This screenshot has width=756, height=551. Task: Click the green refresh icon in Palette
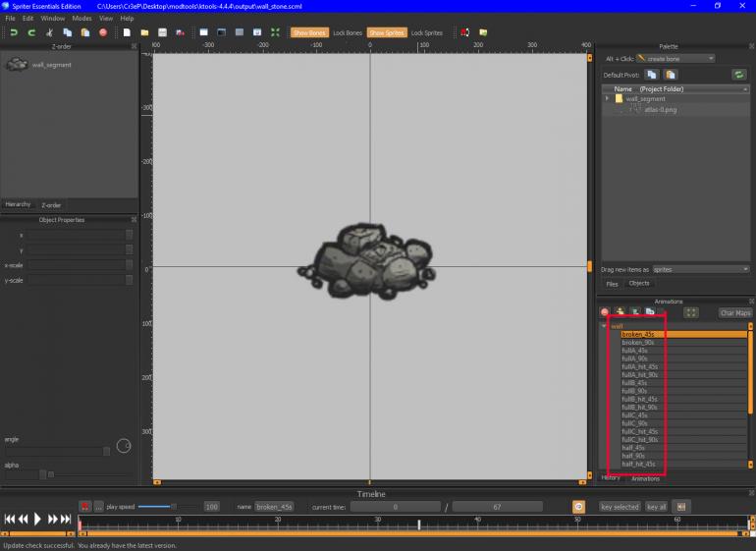point(738,74)
